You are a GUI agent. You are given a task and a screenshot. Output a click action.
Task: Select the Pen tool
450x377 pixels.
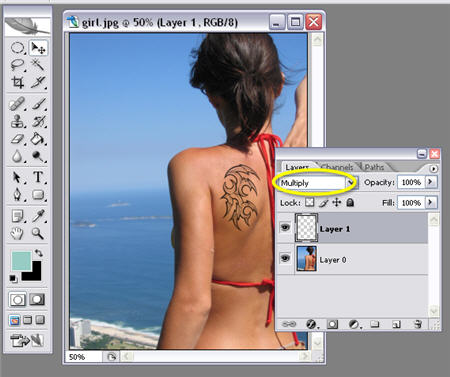point(17,194)
